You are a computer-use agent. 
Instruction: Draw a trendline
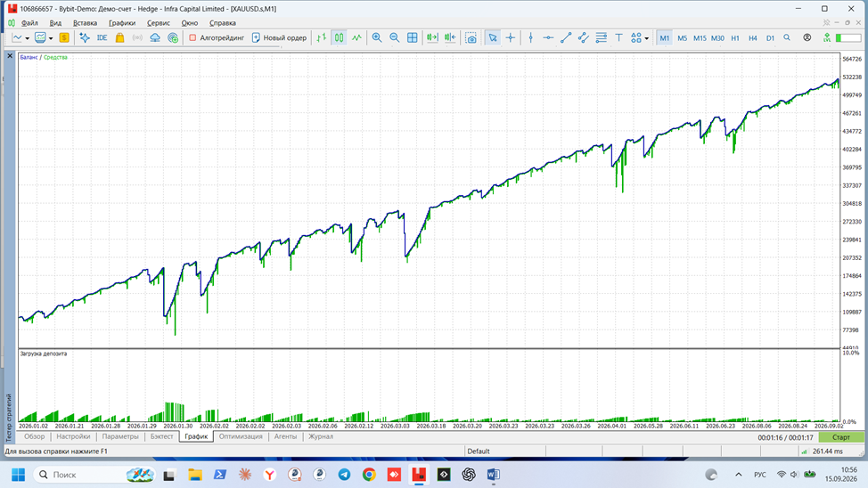pos(566,37)
